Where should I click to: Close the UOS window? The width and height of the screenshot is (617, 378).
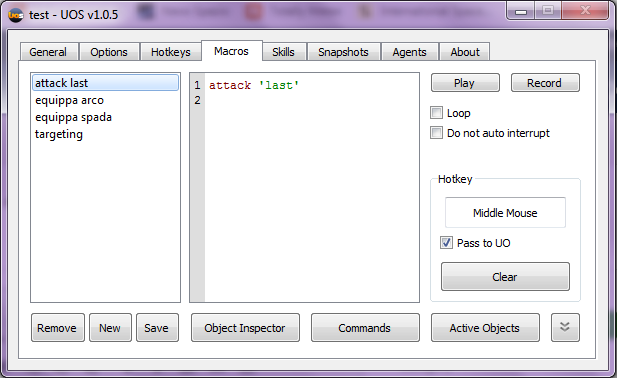coord(585,10)
